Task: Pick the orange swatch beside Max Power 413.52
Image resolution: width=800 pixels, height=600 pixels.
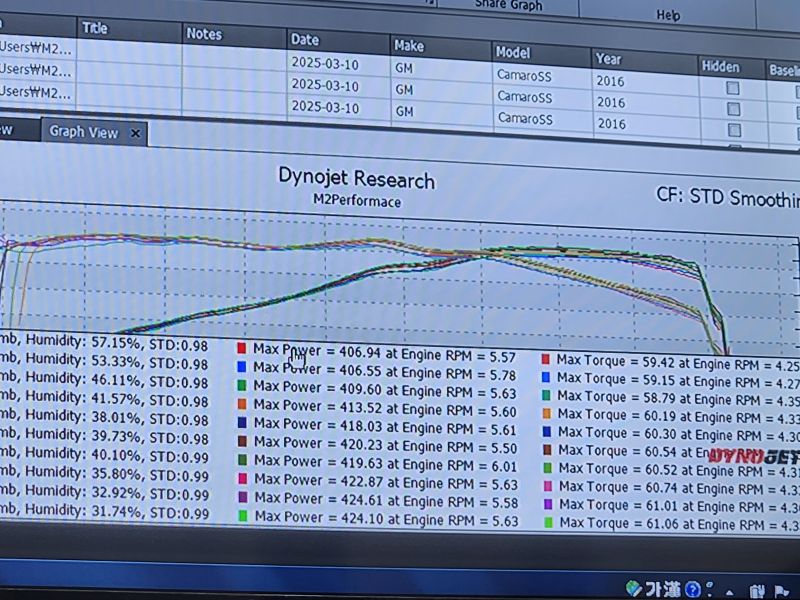Action: click(x=242, y=404)
